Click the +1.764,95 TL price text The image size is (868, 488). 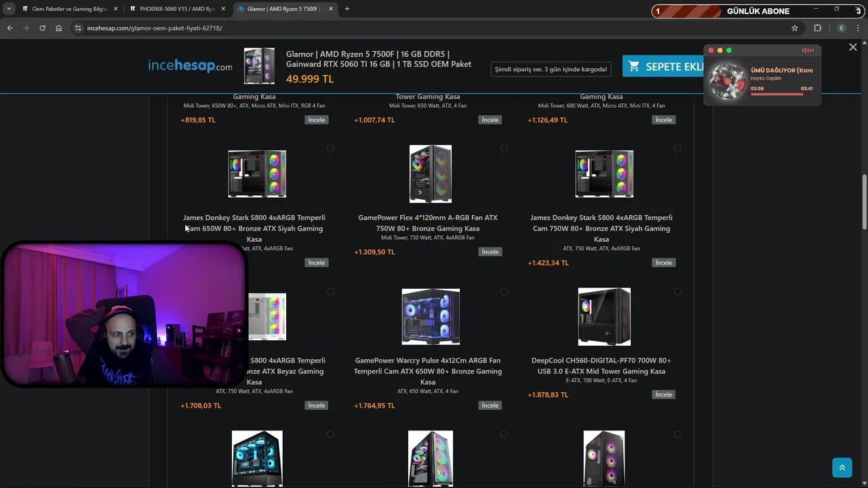pos(374,406)
